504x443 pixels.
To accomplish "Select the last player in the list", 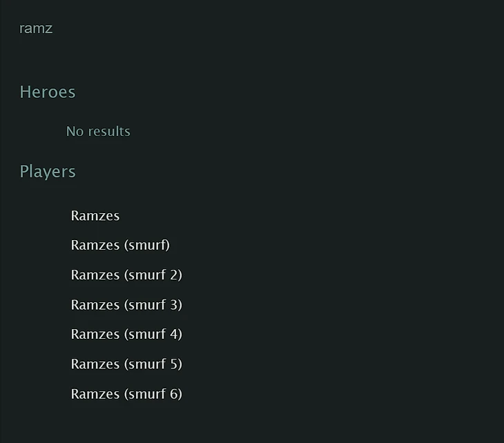I will 126,394.
